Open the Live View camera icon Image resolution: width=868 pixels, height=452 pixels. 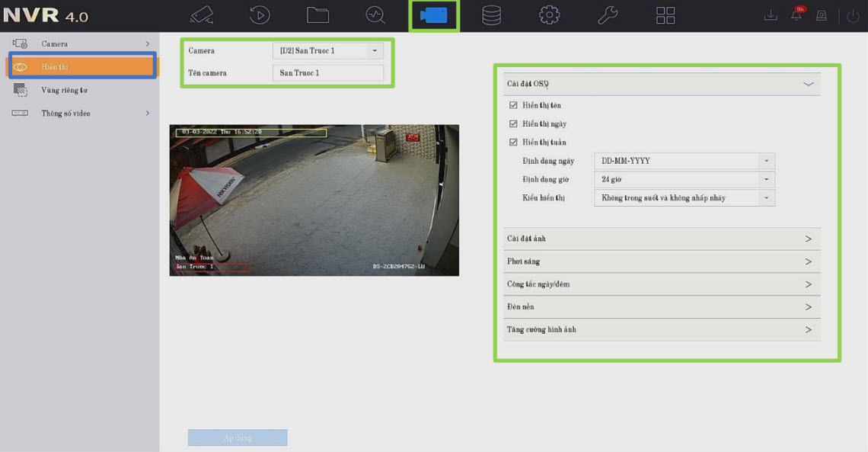pos(202,15)
